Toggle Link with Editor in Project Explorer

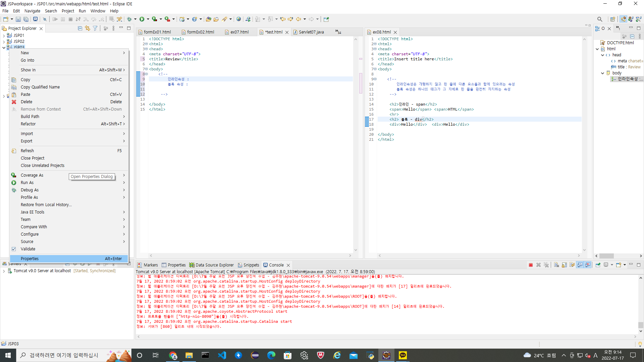[88, 28]
